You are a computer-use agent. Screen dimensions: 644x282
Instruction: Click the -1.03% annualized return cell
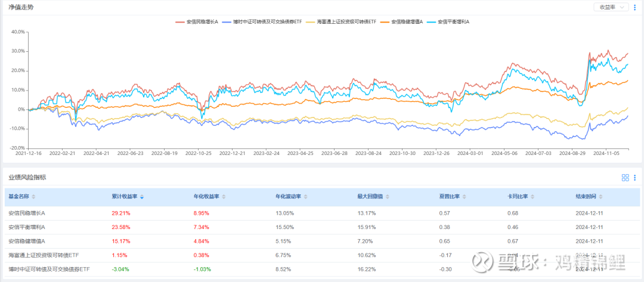[x=202, y=269]
